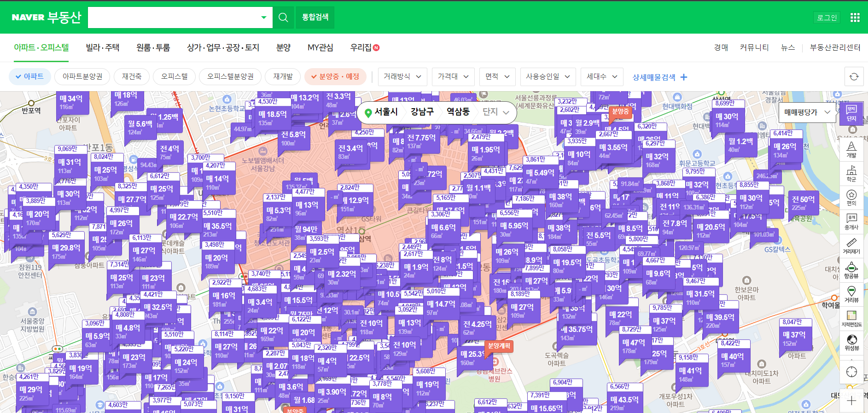Toggle the 아파트 filter chip
Screen dimensions: 868x413
click(x=29, y=76)
